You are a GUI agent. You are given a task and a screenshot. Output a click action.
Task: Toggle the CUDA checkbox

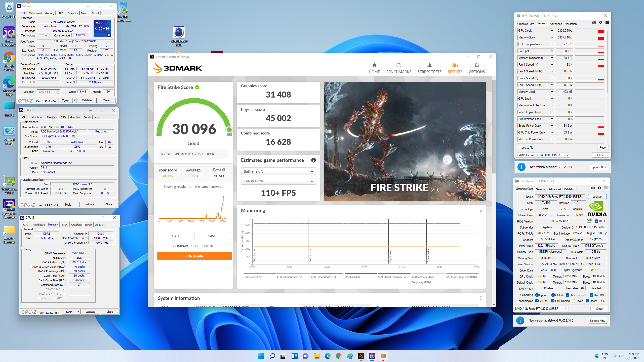[553, 295]
